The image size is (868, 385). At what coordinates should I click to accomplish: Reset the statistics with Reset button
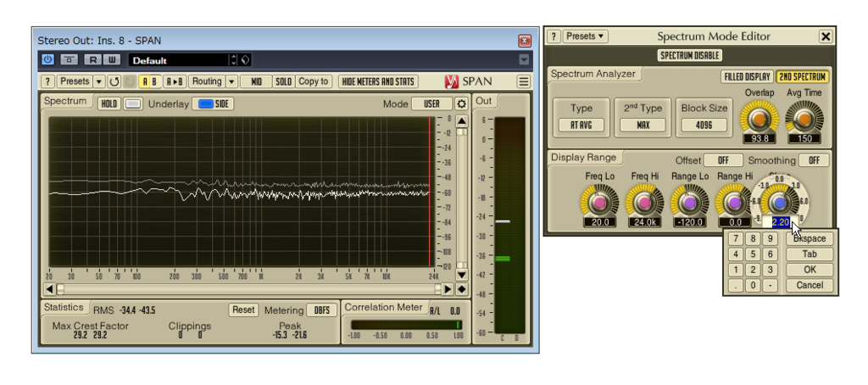pos(243,310)
